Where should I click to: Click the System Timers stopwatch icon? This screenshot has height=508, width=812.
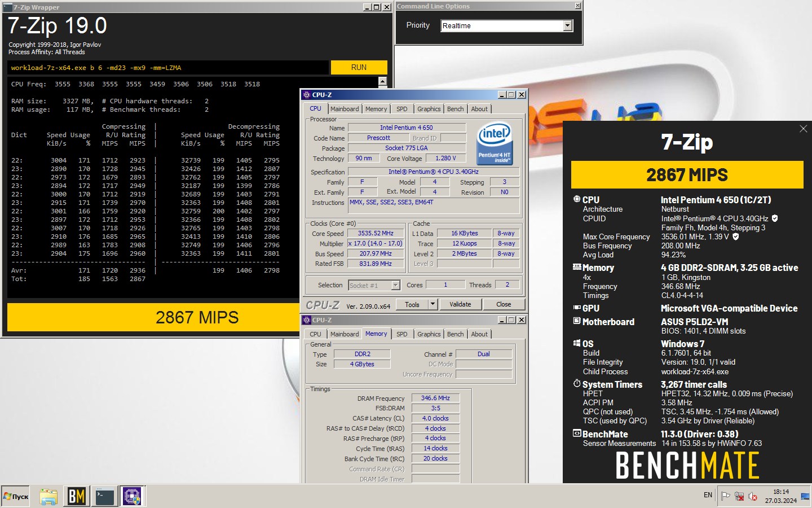[x=577, y=383]
